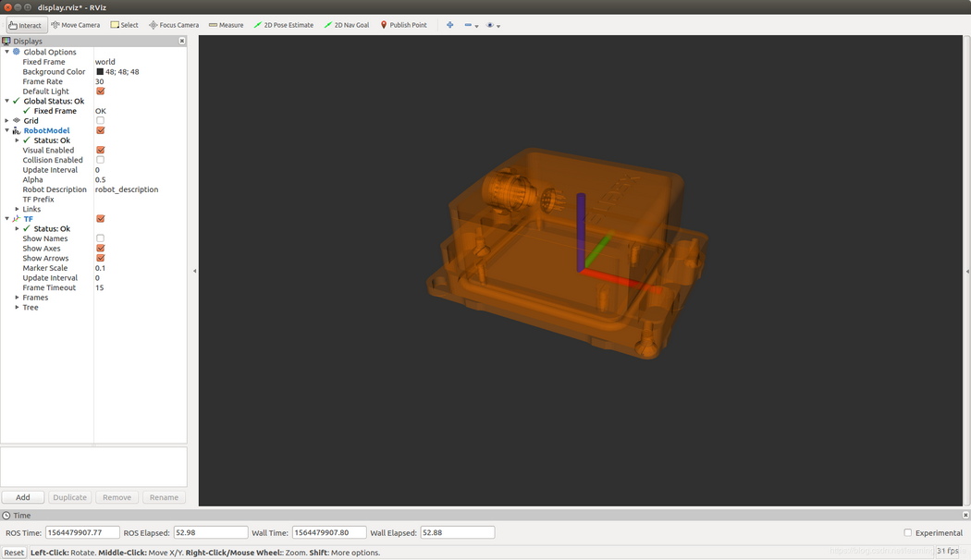Click the ROS Time field
971x560 pixels.
pos(82,533)
